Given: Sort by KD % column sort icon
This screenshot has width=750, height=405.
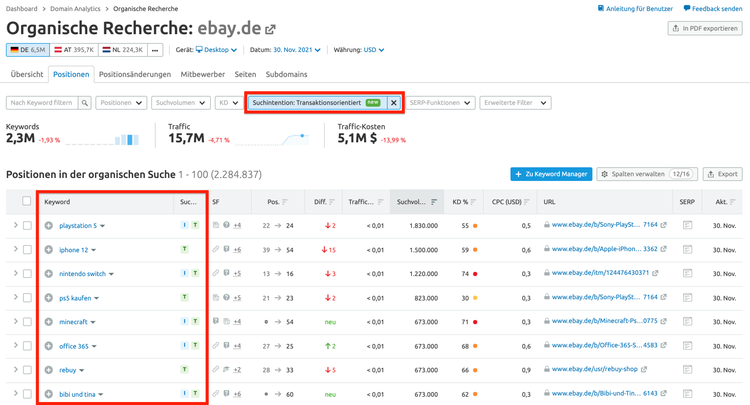Looking at the screenshot, I should coord(473,202).
